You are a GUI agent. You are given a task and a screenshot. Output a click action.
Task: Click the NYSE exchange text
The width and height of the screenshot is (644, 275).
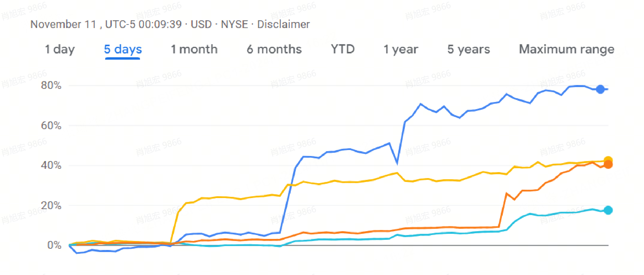pos(234,24)
